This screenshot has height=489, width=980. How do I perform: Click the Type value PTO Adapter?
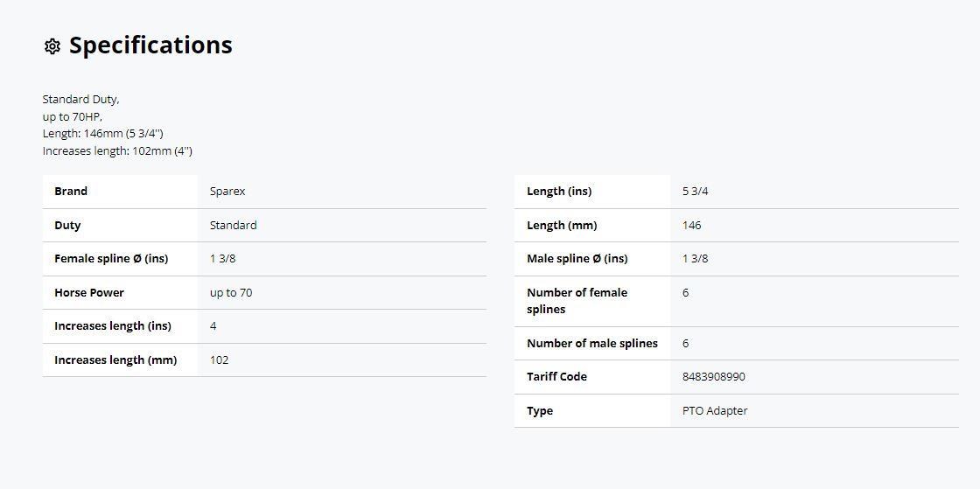715,411
